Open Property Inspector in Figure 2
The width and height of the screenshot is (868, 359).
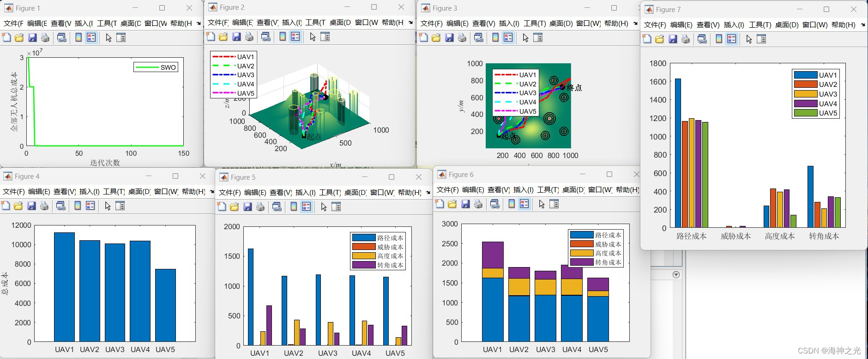(325, 37)
